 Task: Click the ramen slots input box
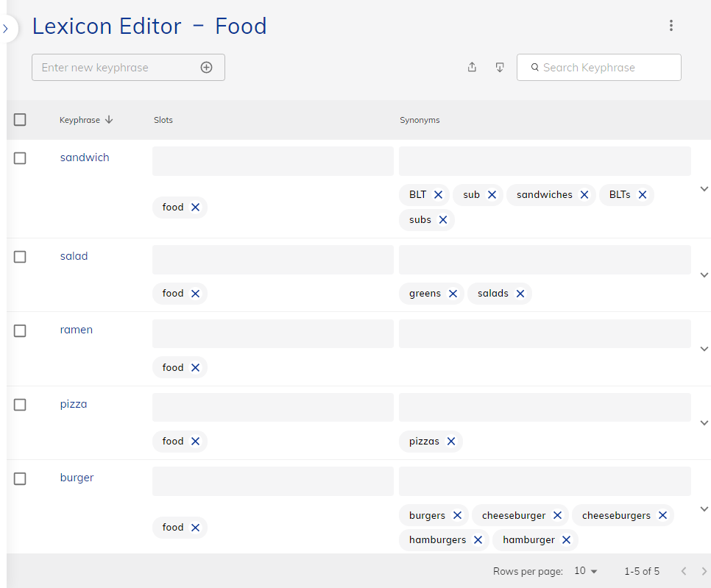273,333
